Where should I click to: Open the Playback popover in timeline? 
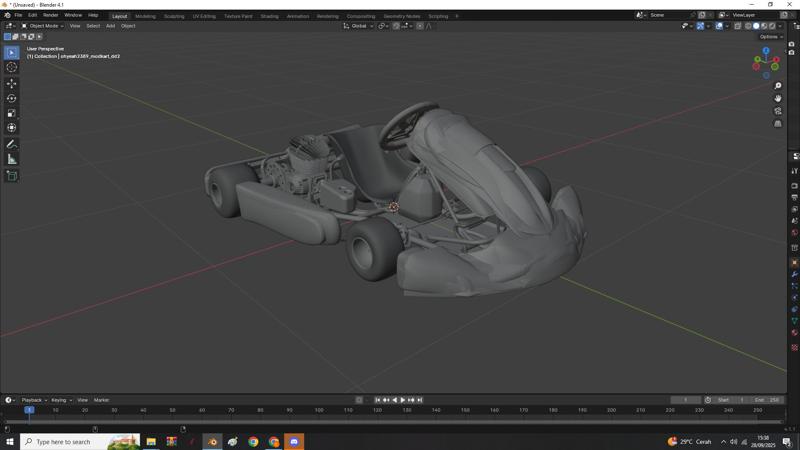click(33, 400)
